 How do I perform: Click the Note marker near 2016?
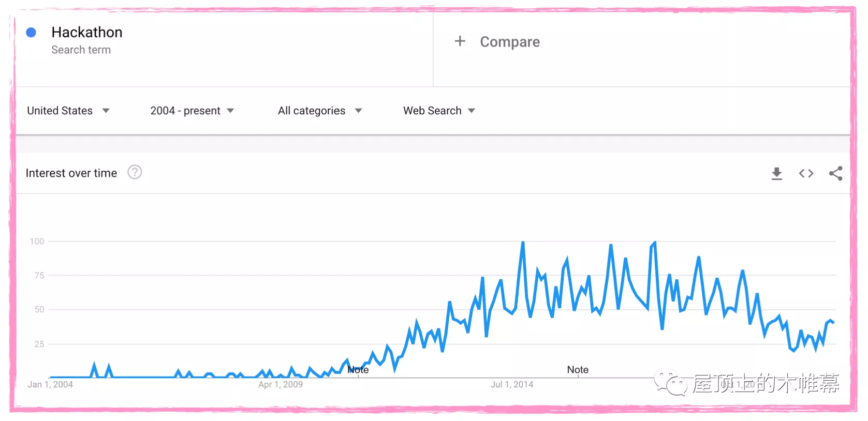pyautogui.click(x=578, y=370)
